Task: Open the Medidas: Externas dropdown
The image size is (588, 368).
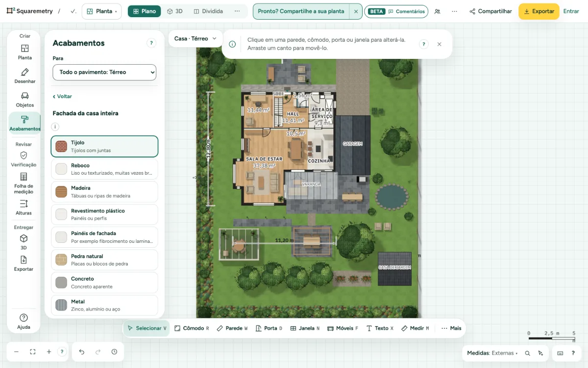Action: [x=492, y=353]
